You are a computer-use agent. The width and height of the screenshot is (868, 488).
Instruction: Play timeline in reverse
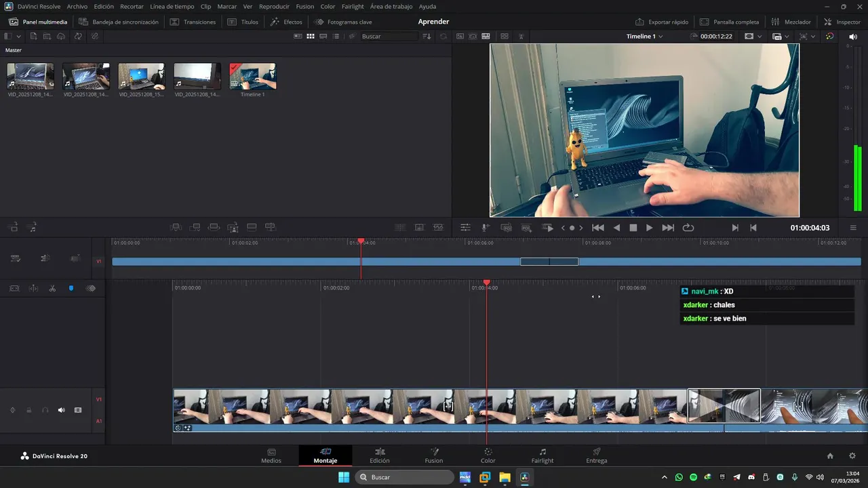[616, 228]
